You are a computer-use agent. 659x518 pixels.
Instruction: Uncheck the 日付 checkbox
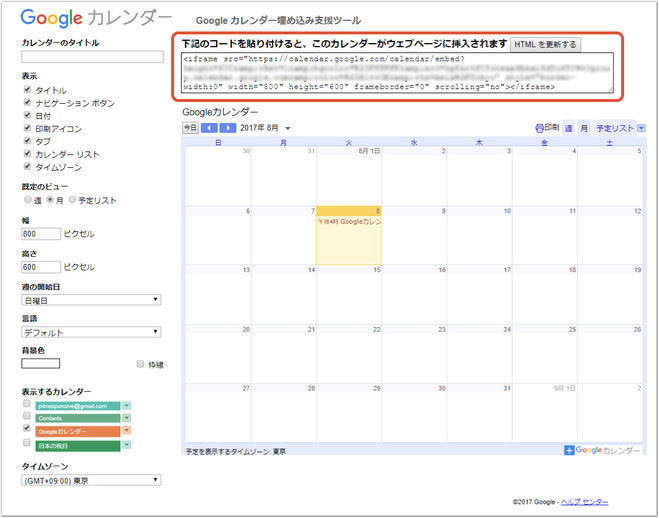coord(27,115)
